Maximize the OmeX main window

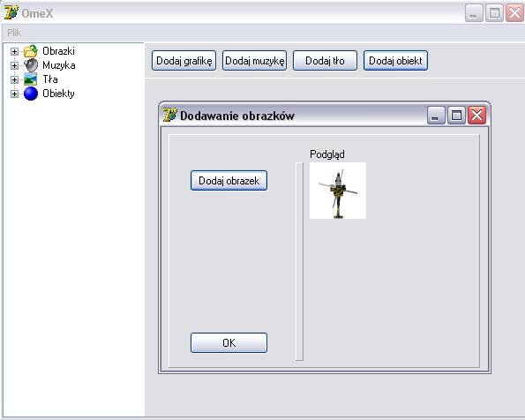(494, 13)
